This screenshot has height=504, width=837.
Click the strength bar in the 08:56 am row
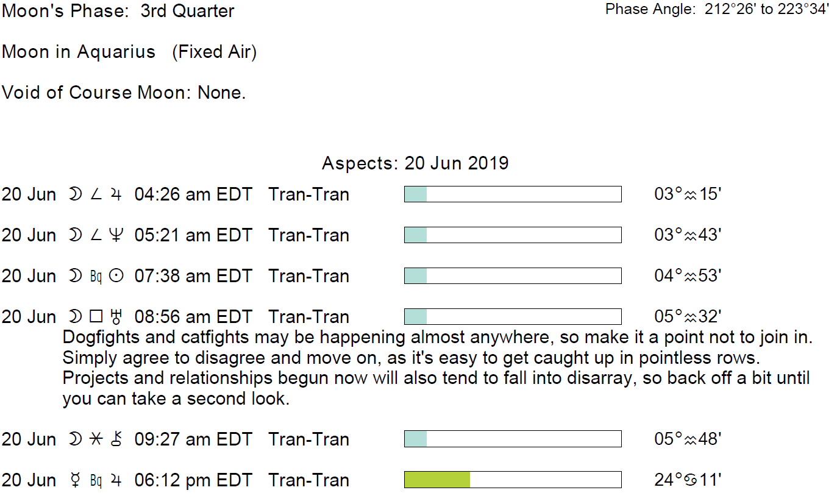512,317
